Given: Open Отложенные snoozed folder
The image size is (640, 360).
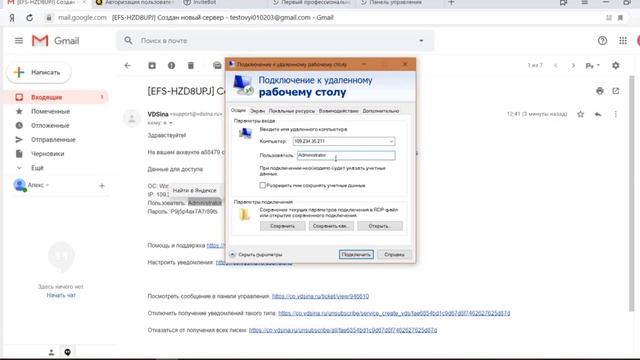Looking at the screenshot, I should point(50,125).
